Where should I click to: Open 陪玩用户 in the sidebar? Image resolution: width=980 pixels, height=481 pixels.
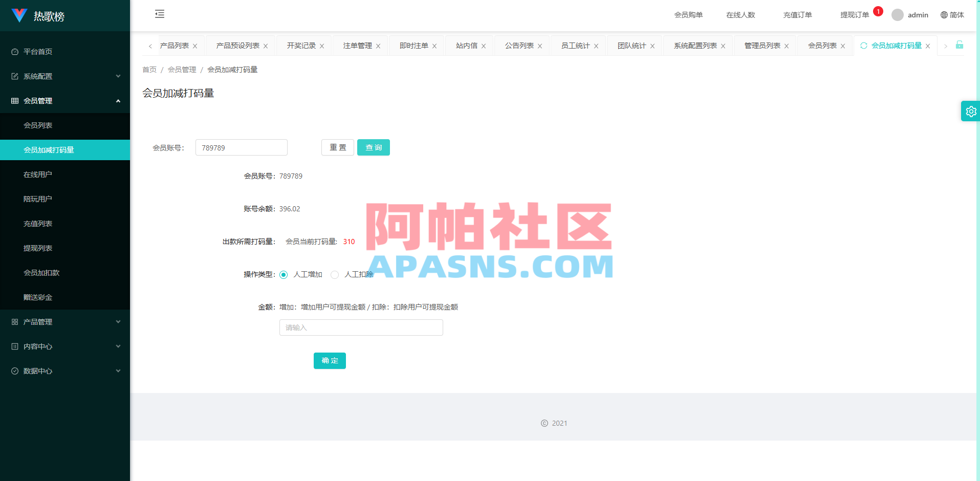click(x=65, y=199)
